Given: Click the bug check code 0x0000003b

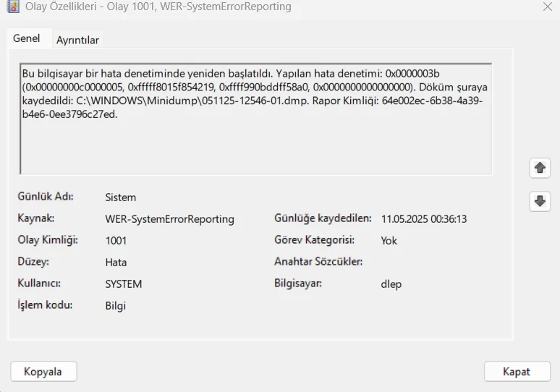Looking at the screenshot, I should coord(412,74).
